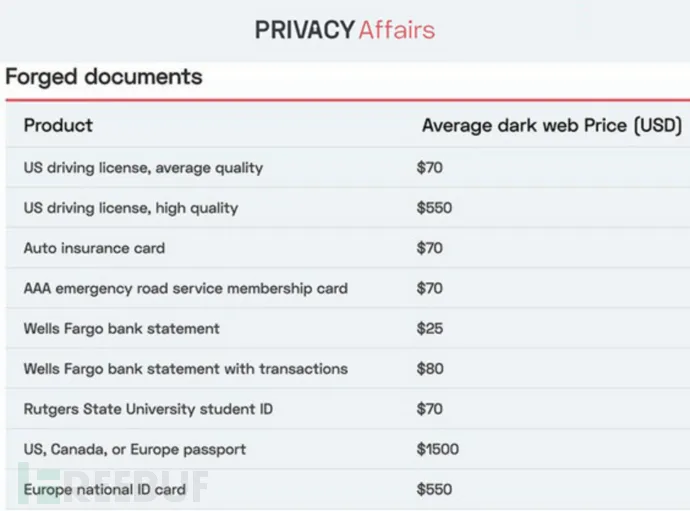Image resolution: width=690 pixels, height=511 pixels.
Task: Click the $70 Rutgers student ID price
Action: pyautogui.click(x=430, y=409)
